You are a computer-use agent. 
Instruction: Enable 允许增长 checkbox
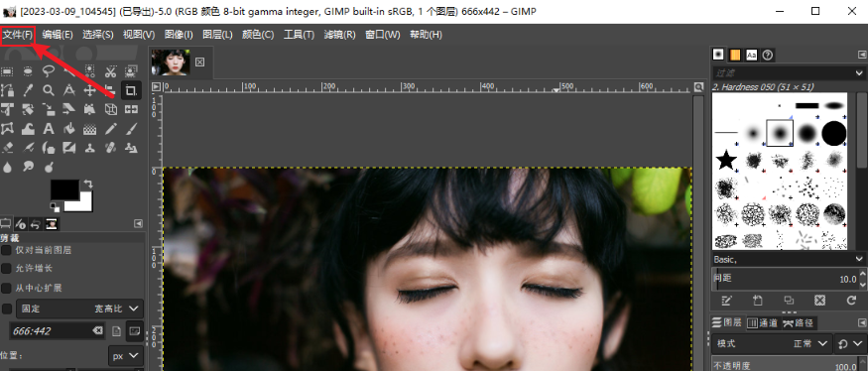tap(7, 269)
